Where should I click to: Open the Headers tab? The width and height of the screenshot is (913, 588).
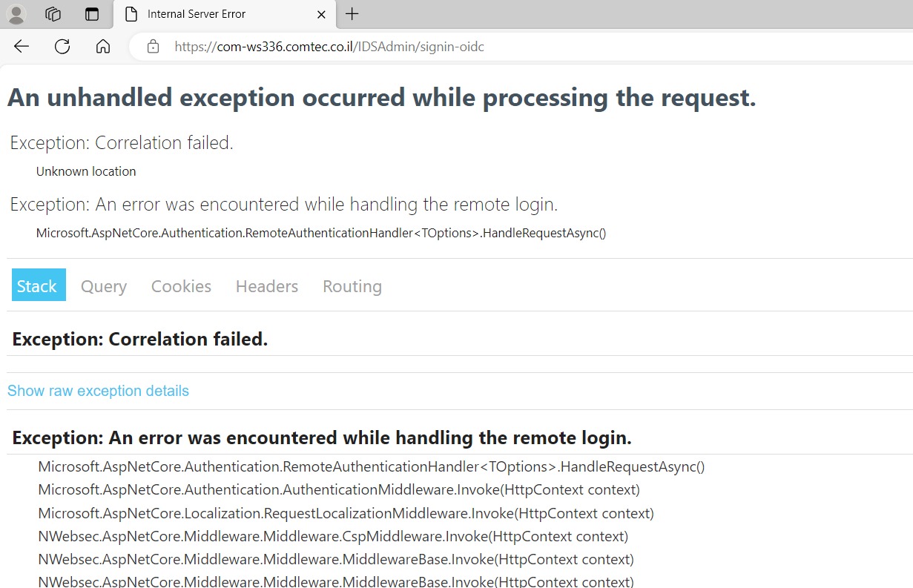pyautogui.click(x=266, y=285)
